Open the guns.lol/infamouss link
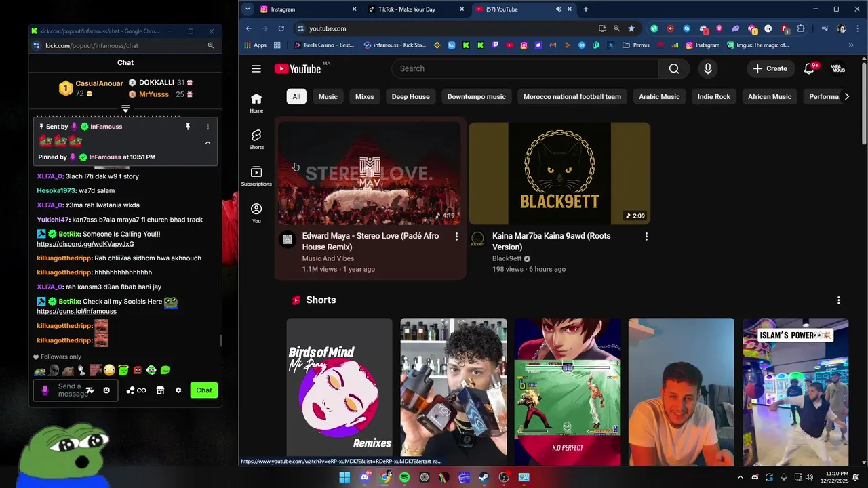Image resolution: width=868 pixels, height=488 pixels. point(77,312)
